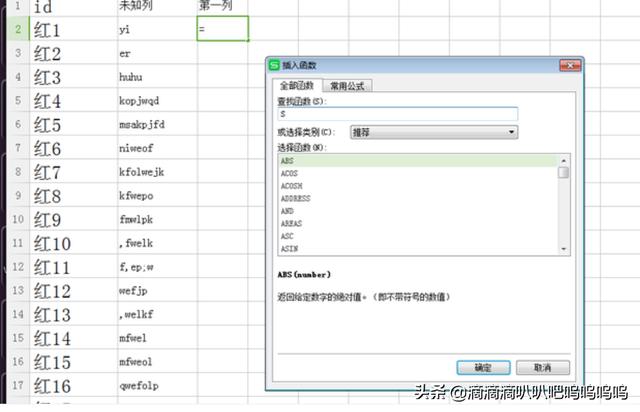Close the Insert Function dialog
The height and width of the screenshot is (412, 640).
click(570, 65)
